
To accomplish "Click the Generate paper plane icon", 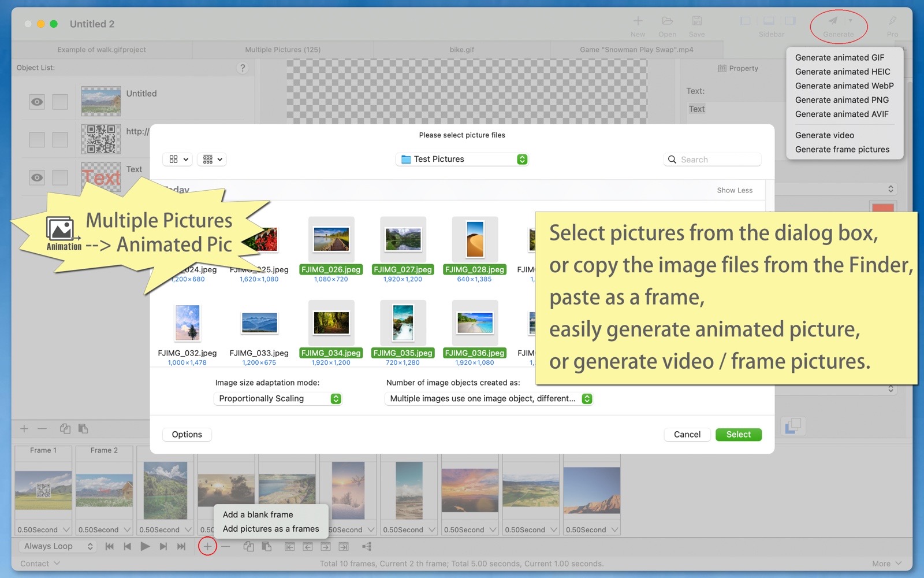I will 833,21.
